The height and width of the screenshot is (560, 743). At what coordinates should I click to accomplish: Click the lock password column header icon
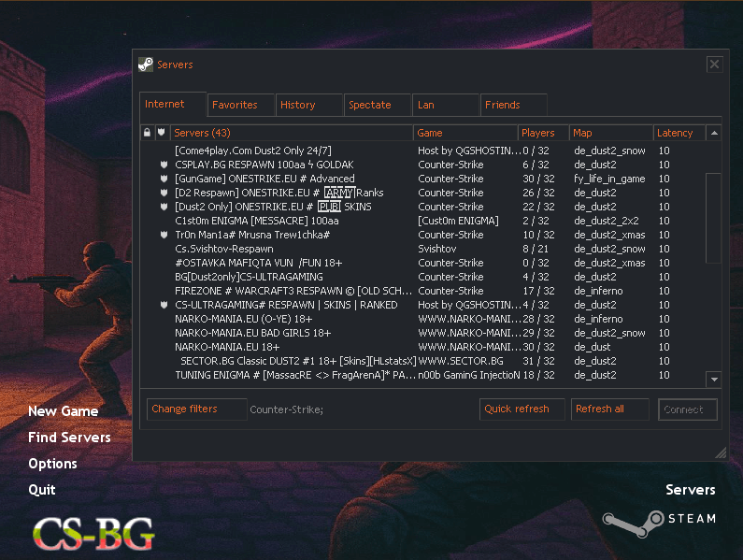tap(147, 133)
